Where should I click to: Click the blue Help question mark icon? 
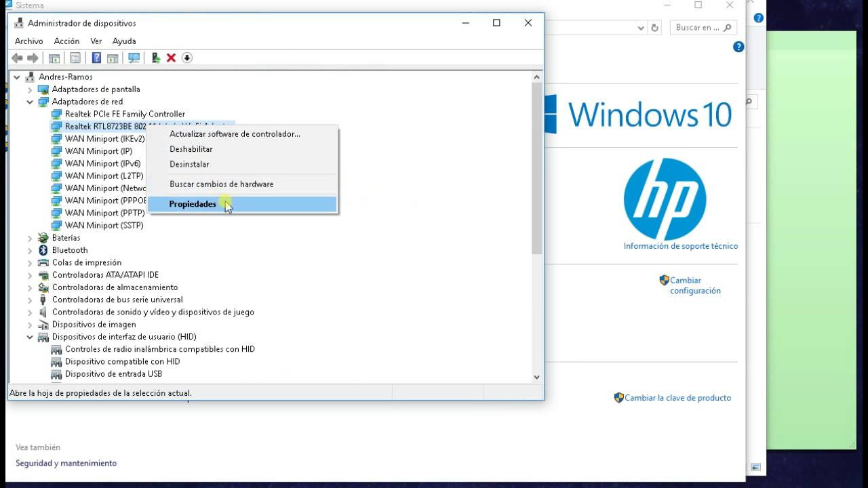(97, 58)
